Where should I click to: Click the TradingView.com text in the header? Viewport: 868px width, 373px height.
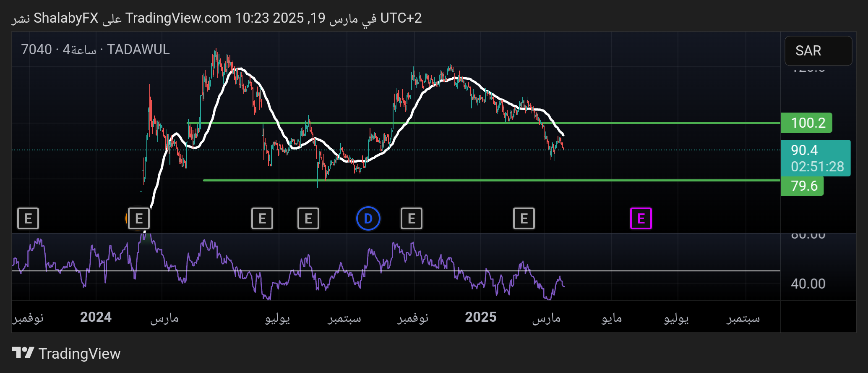[178, 18]
